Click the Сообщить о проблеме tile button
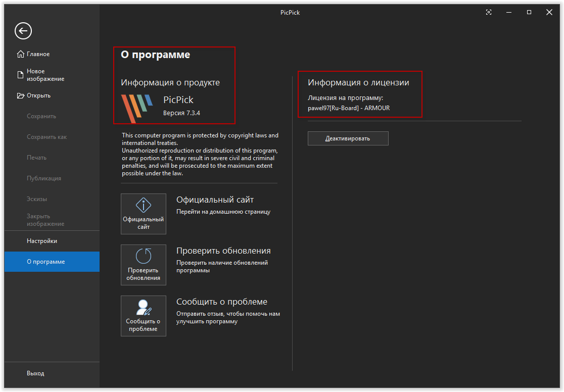The height and width of the screenshot is (392, 564). [x=144, y=316]
